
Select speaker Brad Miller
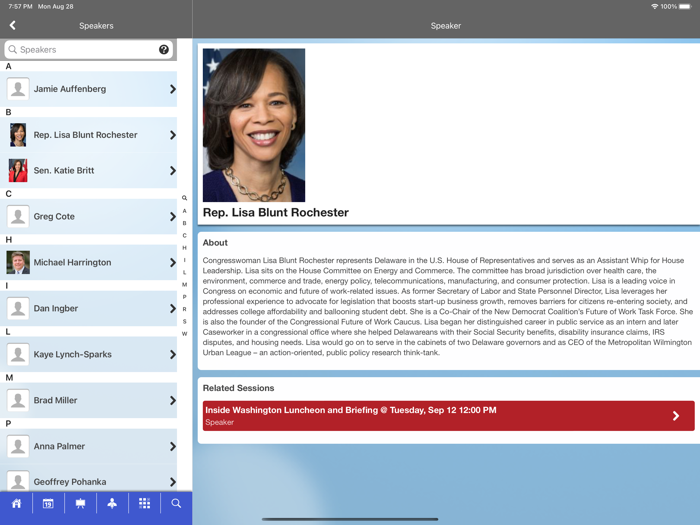pos(88,400)
